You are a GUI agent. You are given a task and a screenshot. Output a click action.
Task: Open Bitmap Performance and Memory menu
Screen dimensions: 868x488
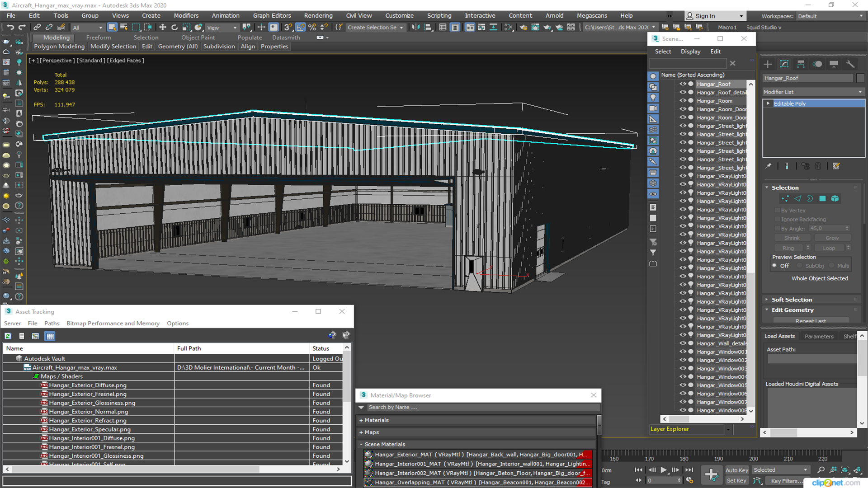[x=113, y=323]
